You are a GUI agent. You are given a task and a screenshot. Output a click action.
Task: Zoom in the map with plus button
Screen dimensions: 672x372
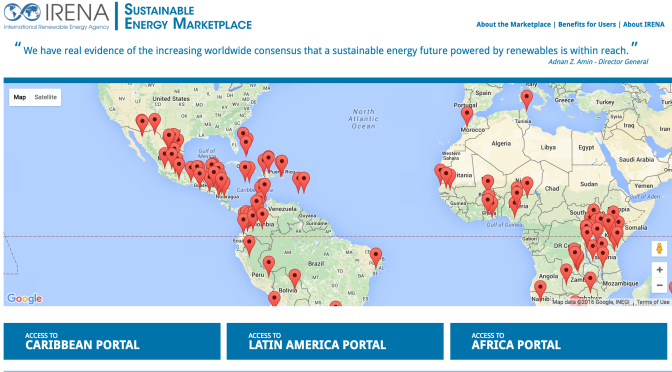tap(660, 270)
